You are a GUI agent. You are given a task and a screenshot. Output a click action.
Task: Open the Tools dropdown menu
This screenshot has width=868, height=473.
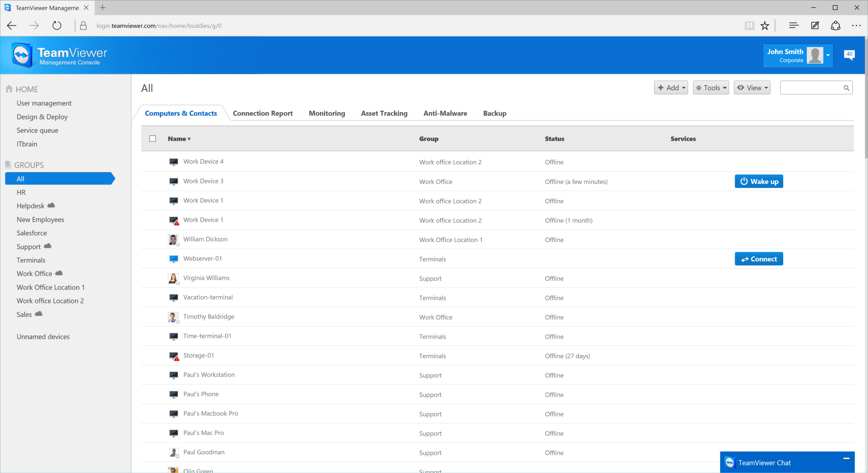[x=711, y=88]
